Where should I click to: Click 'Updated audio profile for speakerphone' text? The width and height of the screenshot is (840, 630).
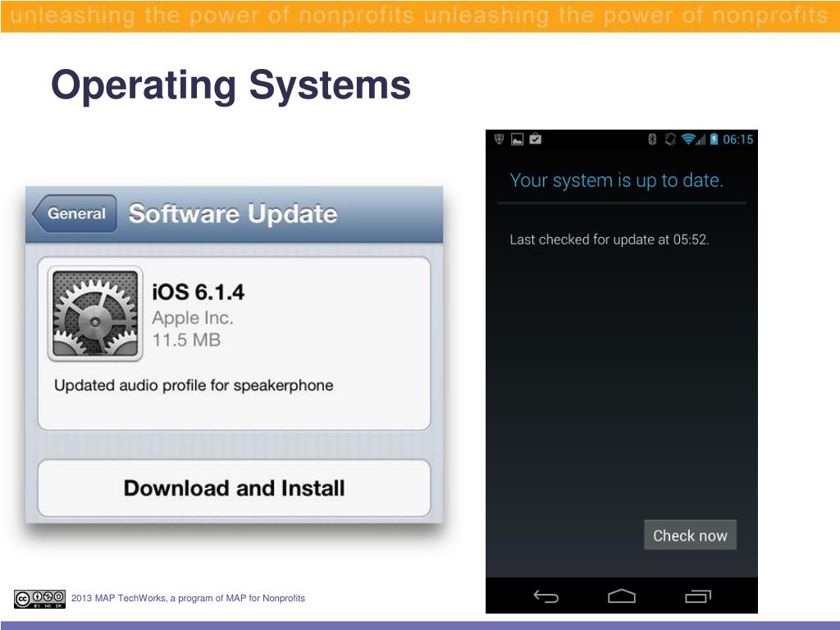pos(194,386)
